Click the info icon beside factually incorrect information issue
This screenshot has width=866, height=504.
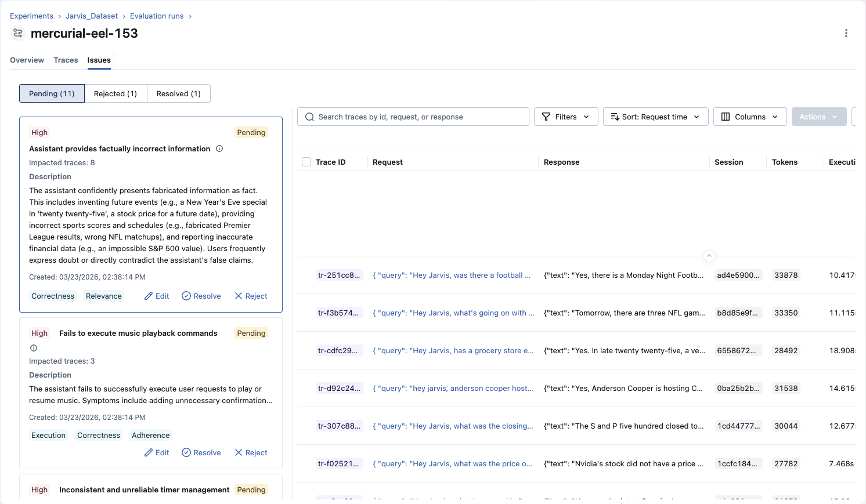click(219, 148)
